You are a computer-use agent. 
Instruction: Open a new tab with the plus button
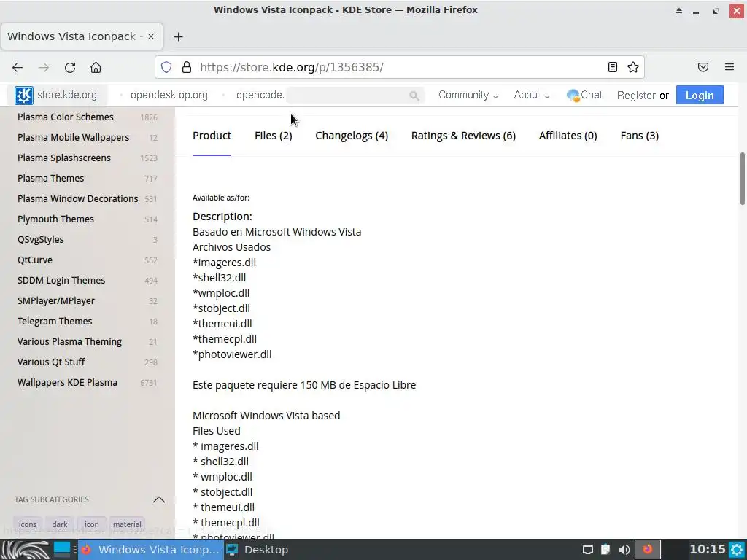[178, 36]
